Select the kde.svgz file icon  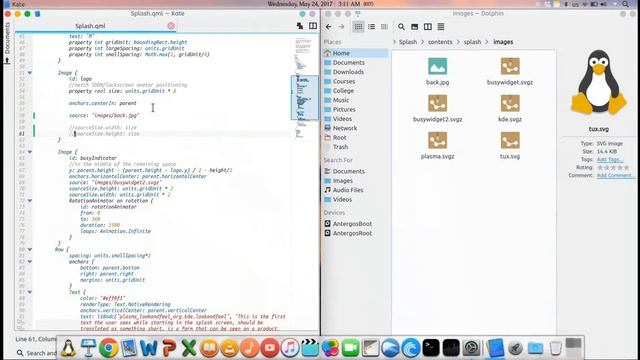point(510,103)
